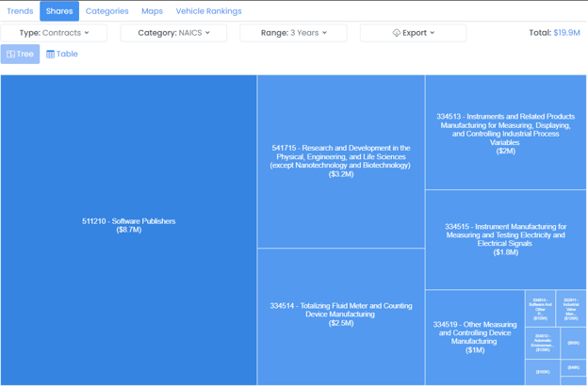
Task: Click the ($8.7M) amount label
Action: (128, 230)
